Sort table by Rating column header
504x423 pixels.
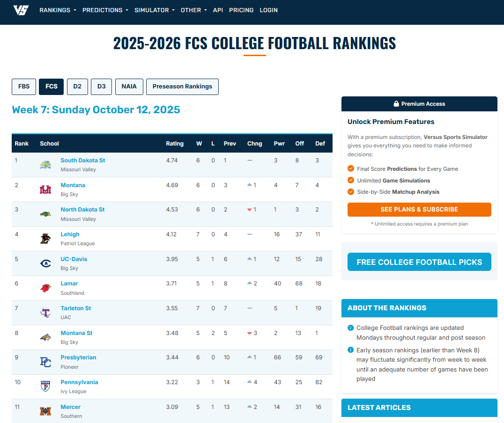pos(175,144)
